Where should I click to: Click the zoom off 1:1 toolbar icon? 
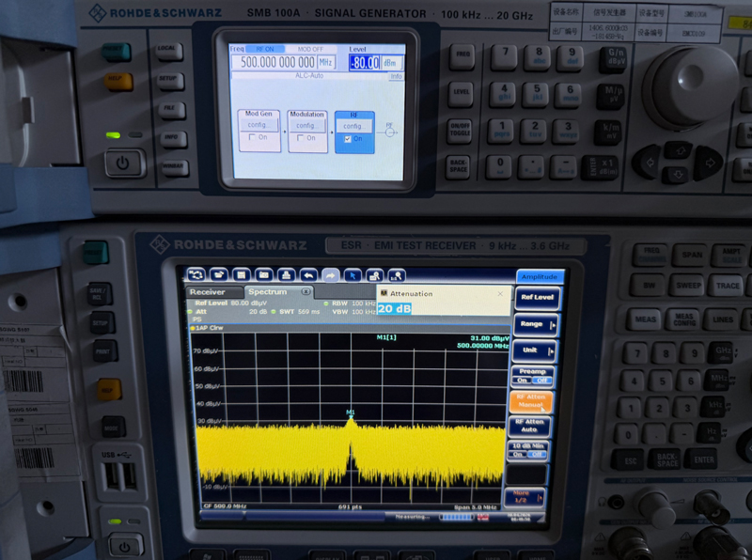click(397, 275)
